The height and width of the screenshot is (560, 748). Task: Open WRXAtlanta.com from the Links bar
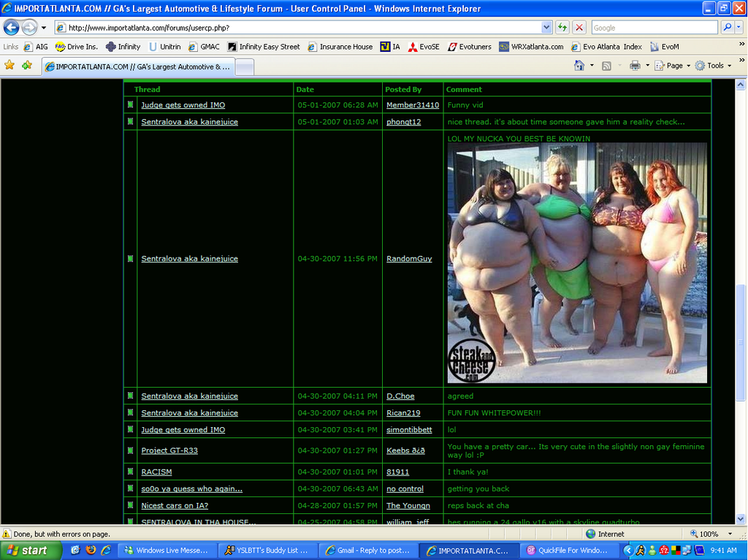click(531, 47)
